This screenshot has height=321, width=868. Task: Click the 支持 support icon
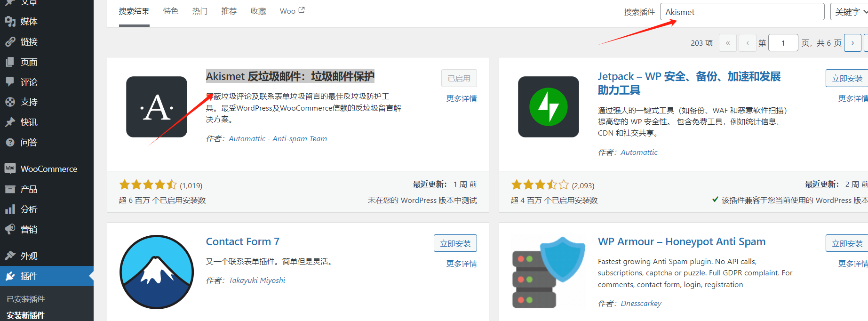tap(10, 102)
